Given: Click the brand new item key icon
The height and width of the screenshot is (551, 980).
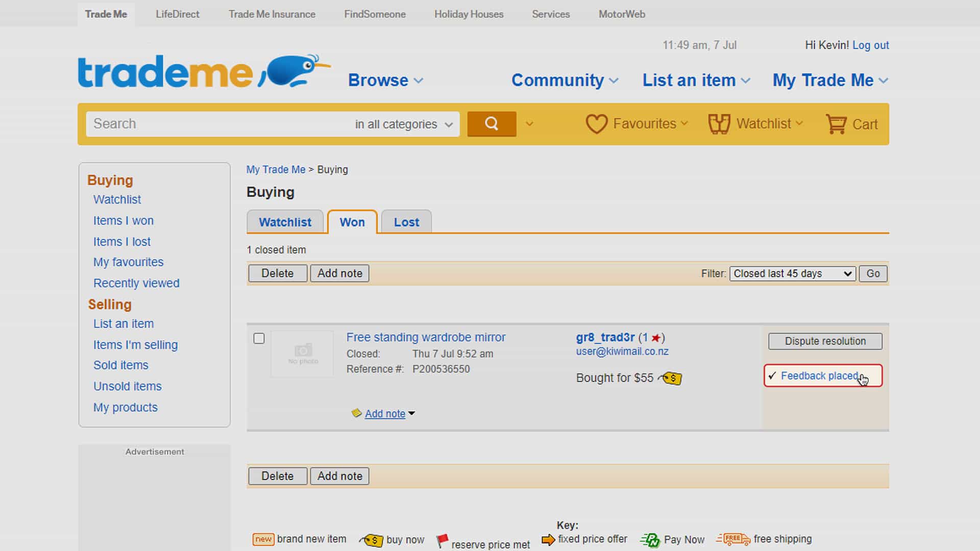Looking at the screenshot, I should pos(263,539).
